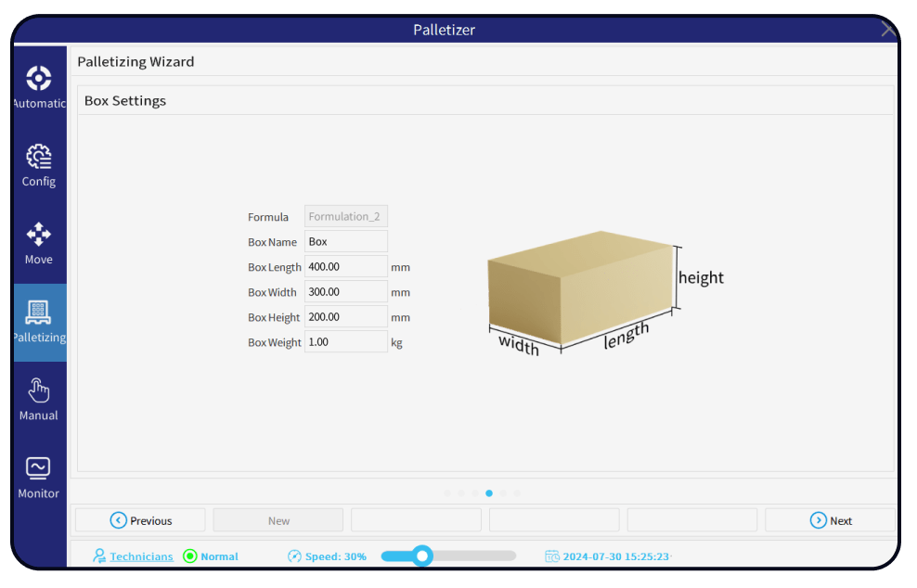Click the Box Weight field
Image resolution: width=917 pixels, height=588 pixels.
pos(345,341)
